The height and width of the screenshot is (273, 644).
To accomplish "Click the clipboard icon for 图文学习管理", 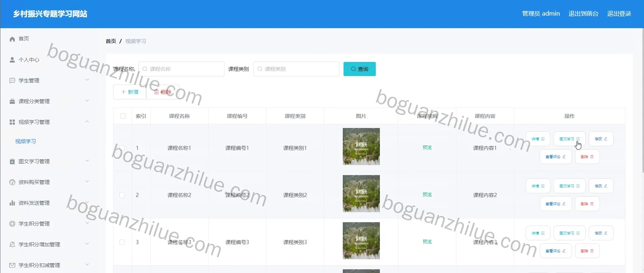I will (12, 161).
